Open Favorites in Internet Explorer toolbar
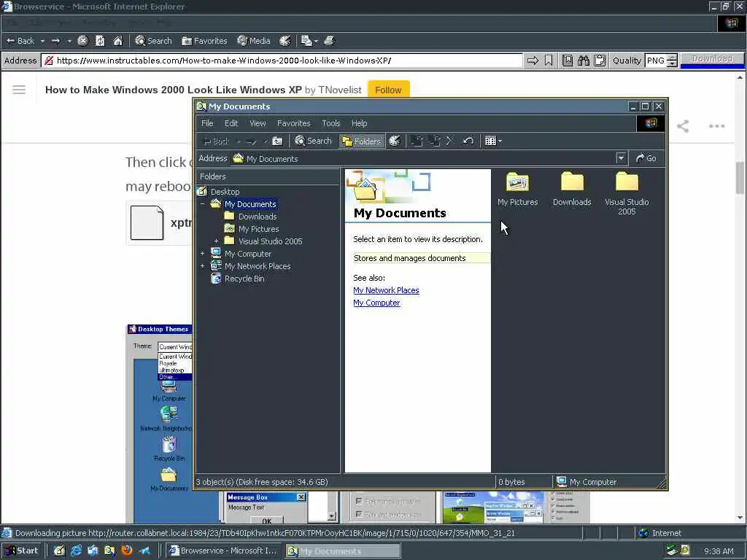 204,41
